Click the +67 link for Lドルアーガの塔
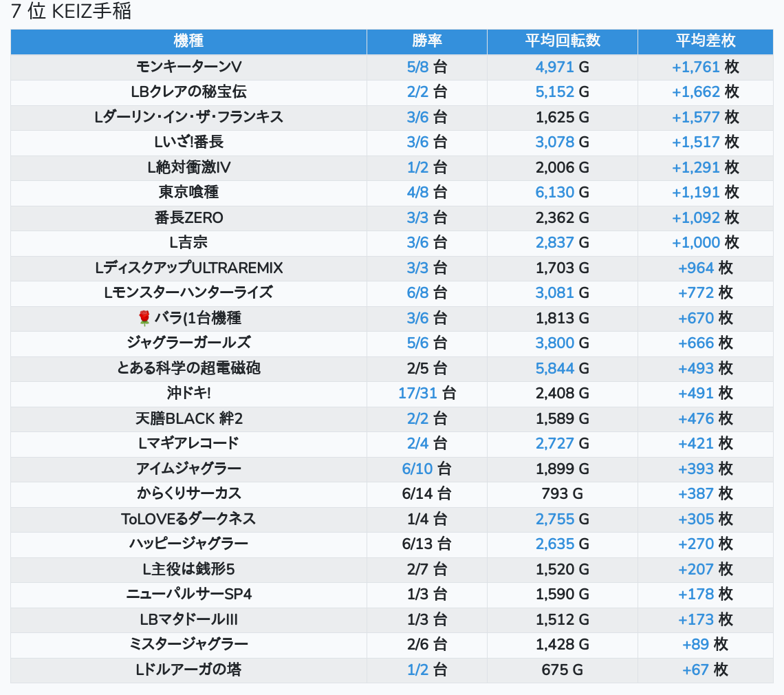Screen dimensions: 784x695 [x=695, y=670]
